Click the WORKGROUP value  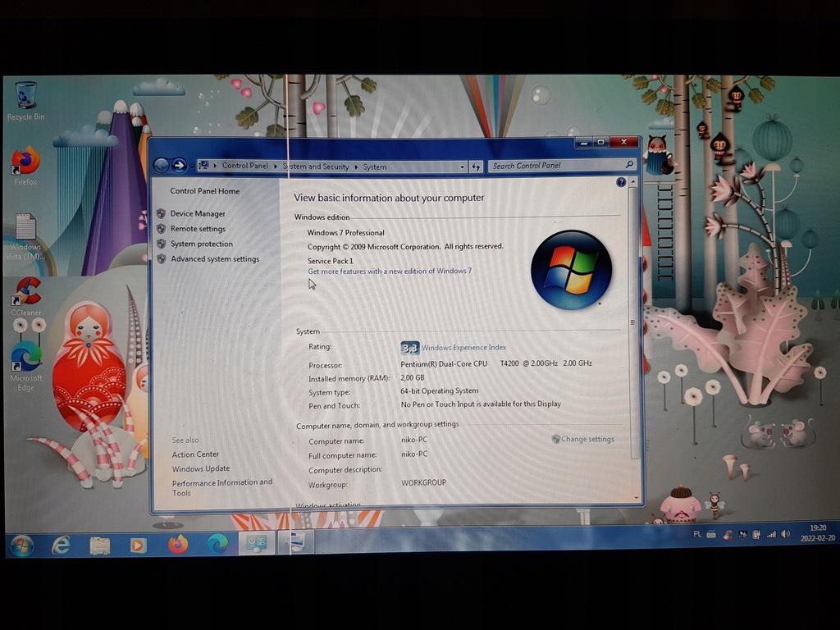423,482
